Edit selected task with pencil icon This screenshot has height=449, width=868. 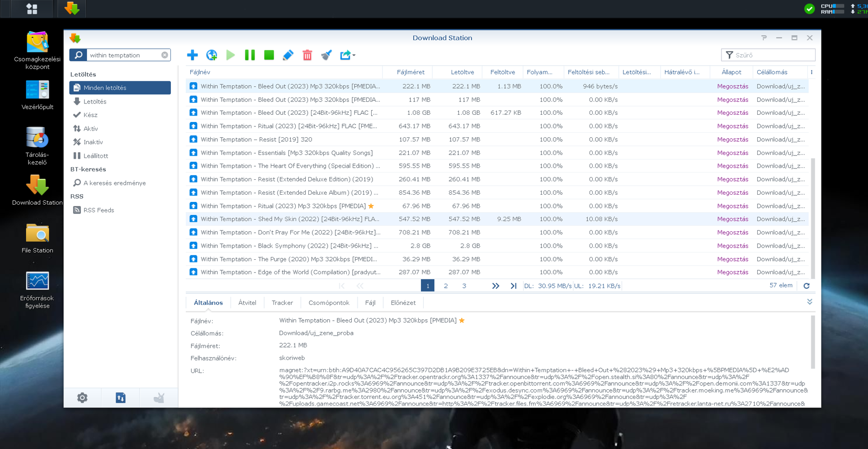click(x=288, y=55)
